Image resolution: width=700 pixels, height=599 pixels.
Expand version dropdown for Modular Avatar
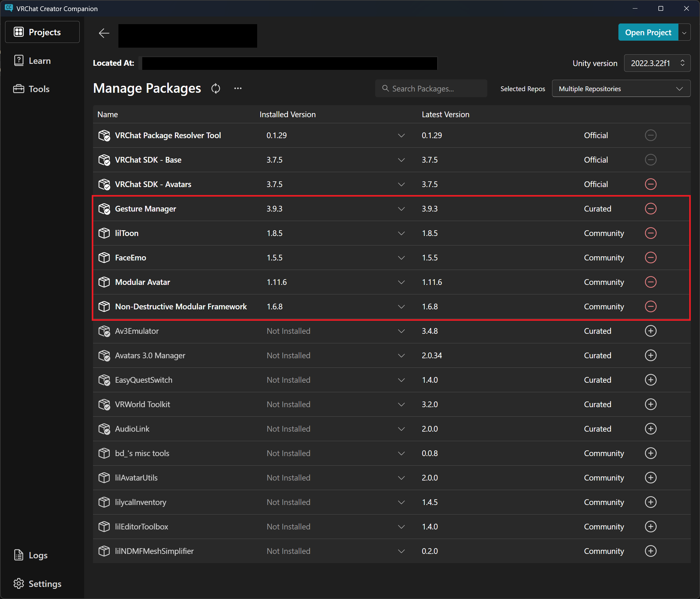(x=401, y=282)
